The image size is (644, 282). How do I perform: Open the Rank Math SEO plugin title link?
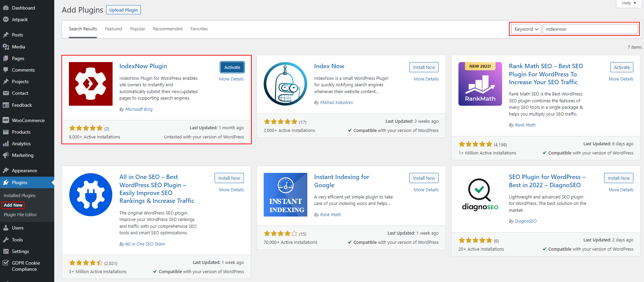546,74
